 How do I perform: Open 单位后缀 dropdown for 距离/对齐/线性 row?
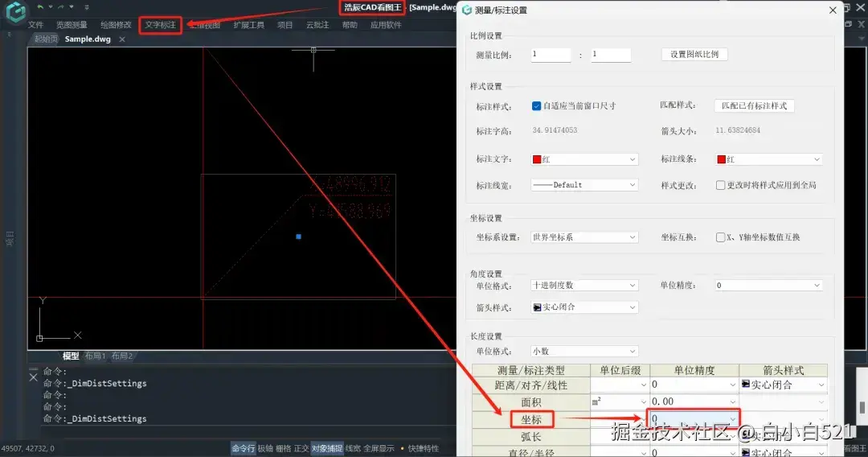click(620, 385)
